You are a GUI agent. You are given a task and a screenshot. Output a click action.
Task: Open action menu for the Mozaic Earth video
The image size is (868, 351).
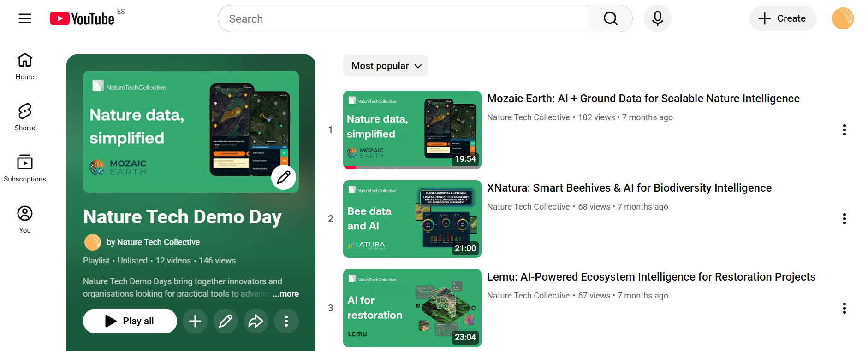coord(844,130)
